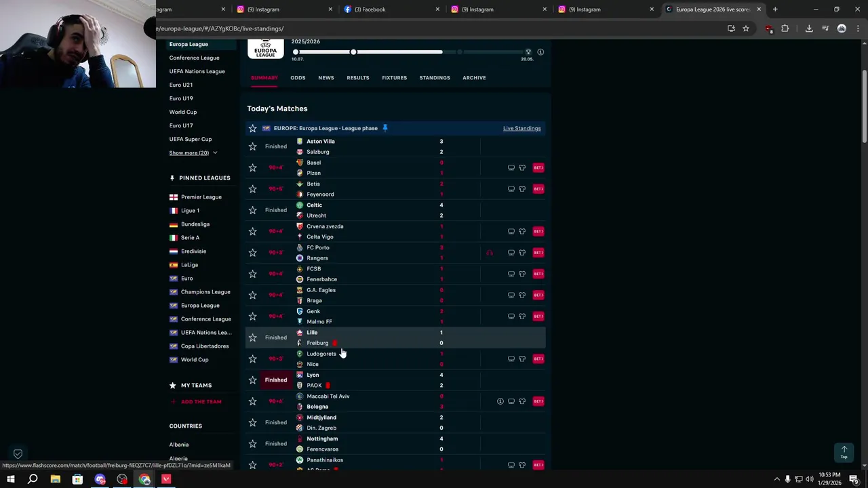Viewport: 868px width, 488px height.
Task: Open pinned Premier League
Action: (x=201, y=197)
